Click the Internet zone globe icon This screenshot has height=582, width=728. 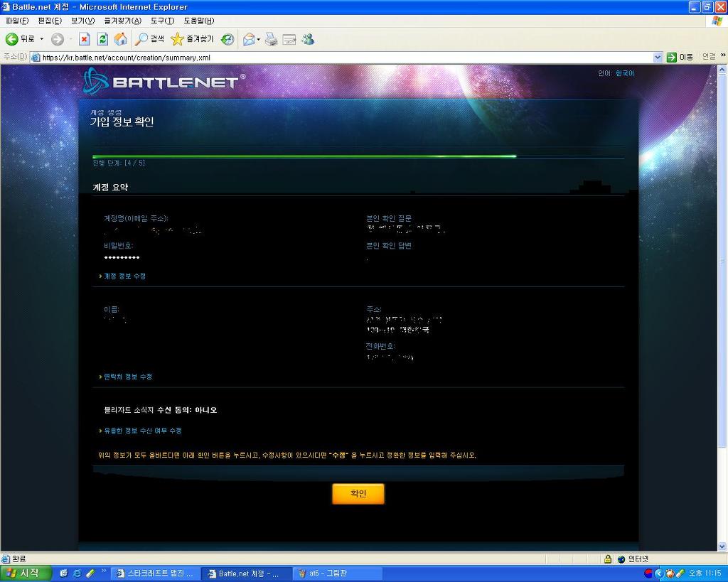point(621,559)
